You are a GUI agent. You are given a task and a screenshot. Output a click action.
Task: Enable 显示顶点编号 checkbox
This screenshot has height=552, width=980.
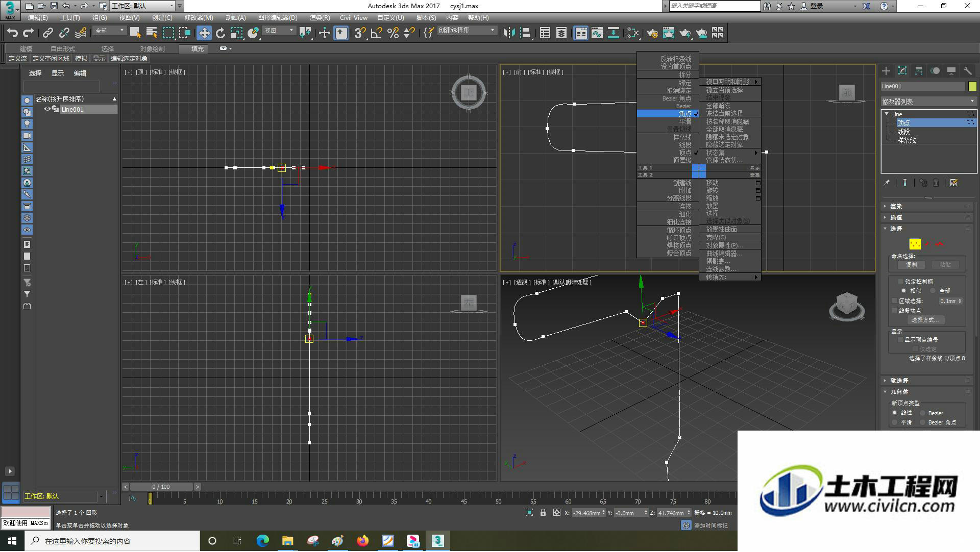click(901, 339)
